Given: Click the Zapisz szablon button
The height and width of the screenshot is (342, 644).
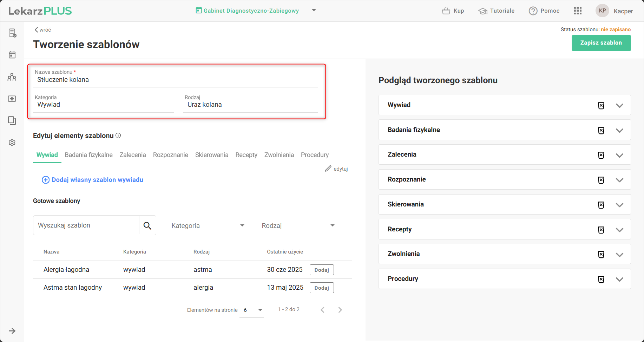Looking at the screenshot, I should pos(601,43).
